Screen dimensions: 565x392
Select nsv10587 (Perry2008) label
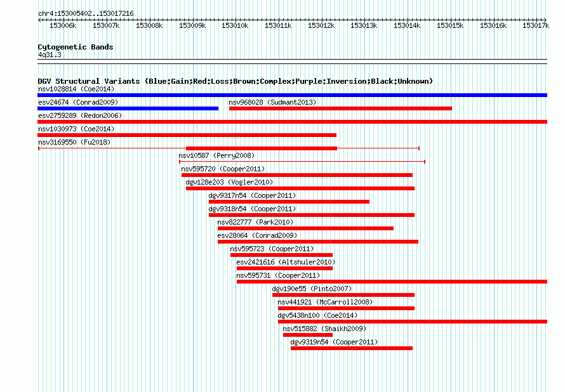[x=216, y=155]
